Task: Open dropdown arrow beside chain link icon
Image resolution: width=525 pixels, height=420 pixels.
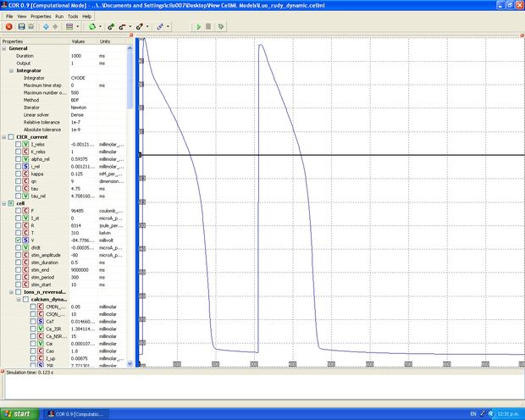Action: coord(147,26)
